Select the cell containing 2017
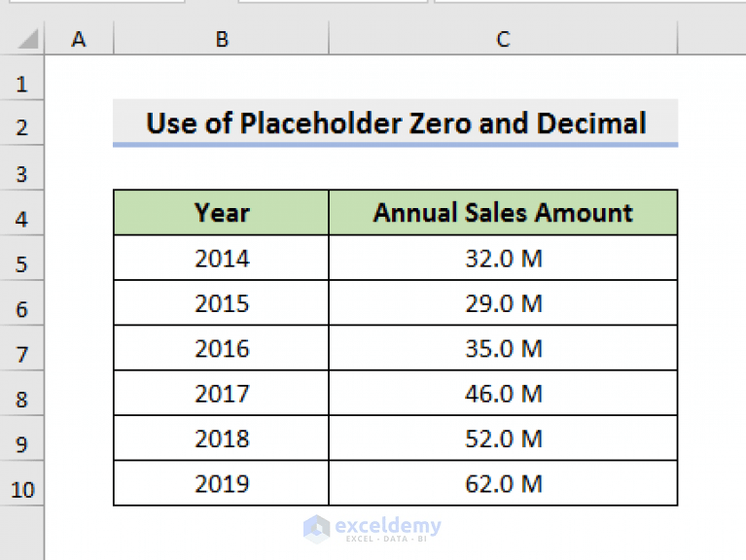The height and width of the screenshot is (560, 746). click(221, 393)
